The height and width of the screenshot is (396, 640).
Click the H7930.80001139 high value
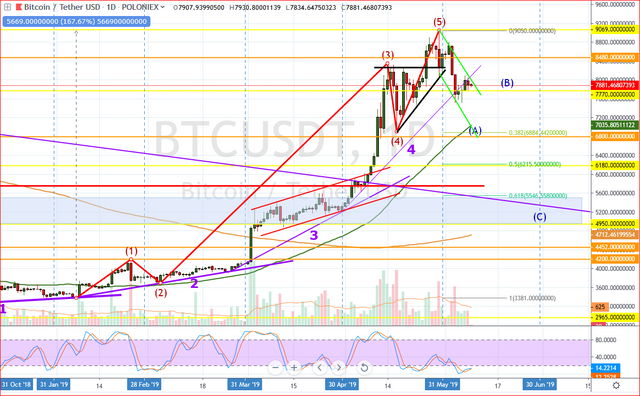[255, 7]
